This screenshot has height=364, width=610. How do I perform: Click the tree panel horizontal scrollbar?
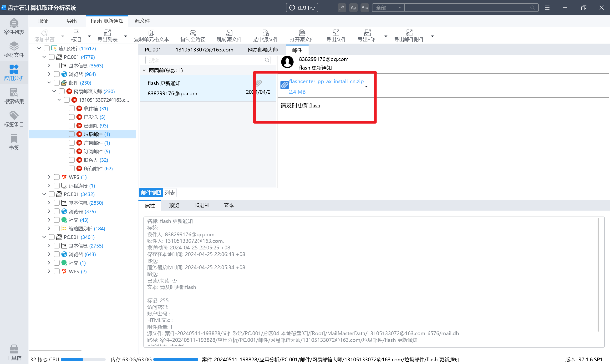(x=55, y=351)
